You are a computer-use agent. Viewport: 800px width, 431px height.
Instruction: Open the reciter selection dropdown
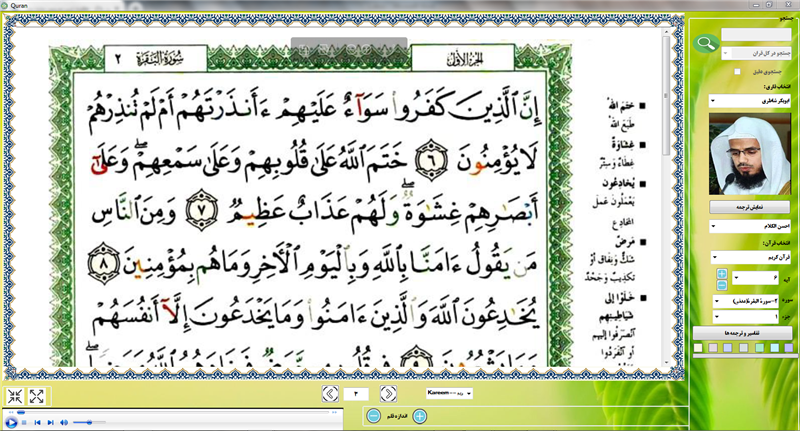click(x=750, y=101)
